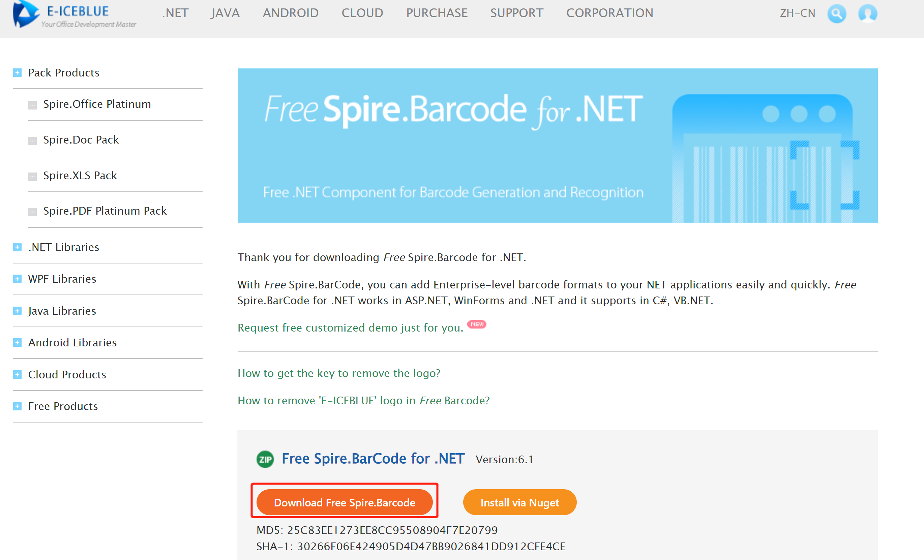Image resolution: width=924 pixels, height=560 pixels.
Task: Switch language to ZH-CN
Action: [x=797, y=13]
